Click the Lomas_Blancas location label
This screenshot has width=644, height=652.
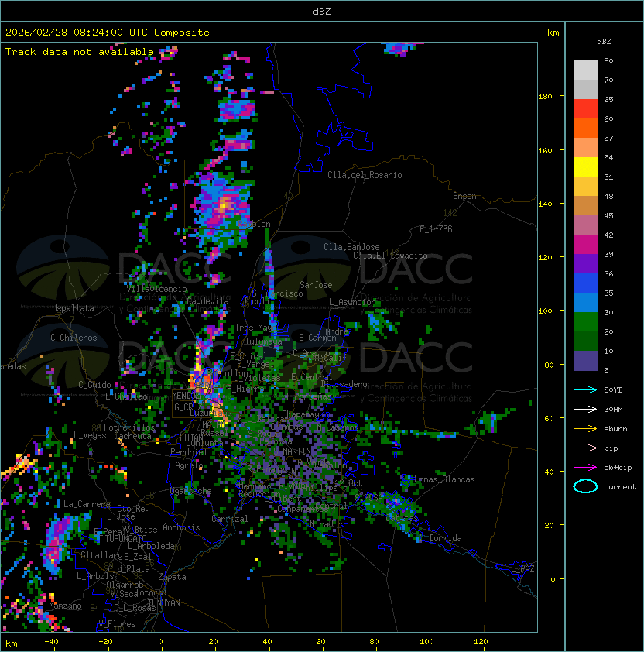coord(444,479)
